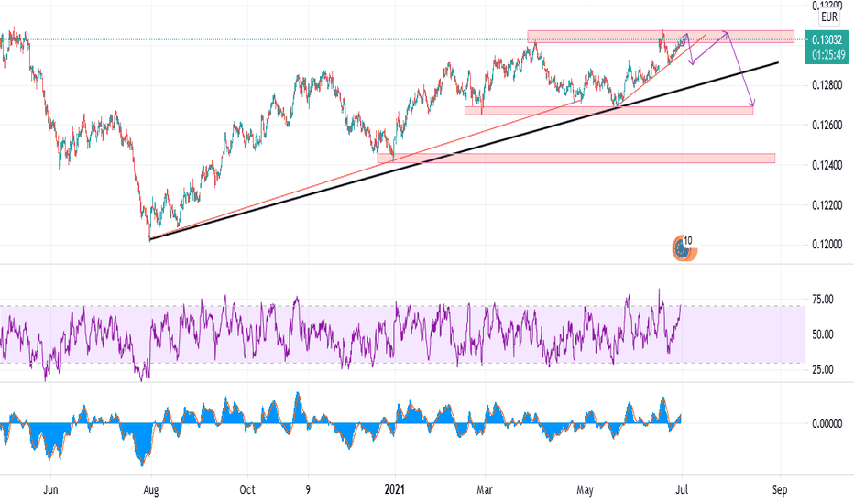Click the Jun label on time axis
This screenshot has width=854, height=504.
[x=50, y=490]
